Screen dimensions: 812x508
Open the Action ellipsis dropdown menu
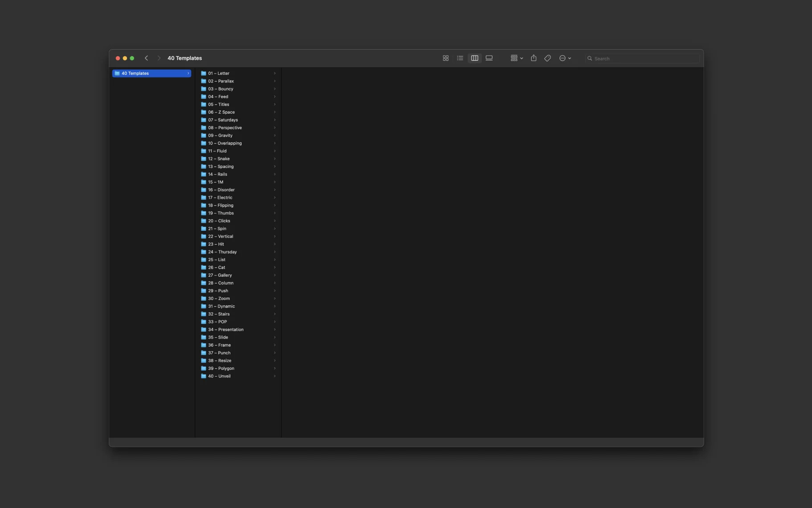(x=565, y=58)
